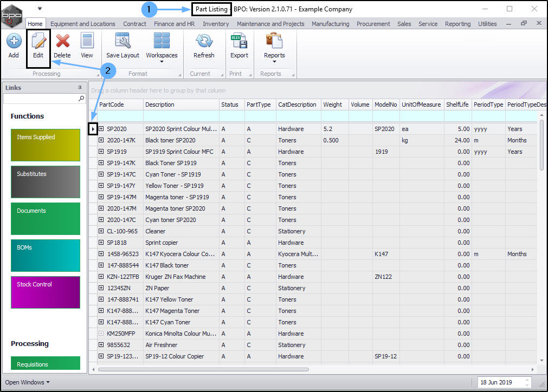Click the Export to XLSX icon
Screen dimensions: 548x392
coord(240,41)
